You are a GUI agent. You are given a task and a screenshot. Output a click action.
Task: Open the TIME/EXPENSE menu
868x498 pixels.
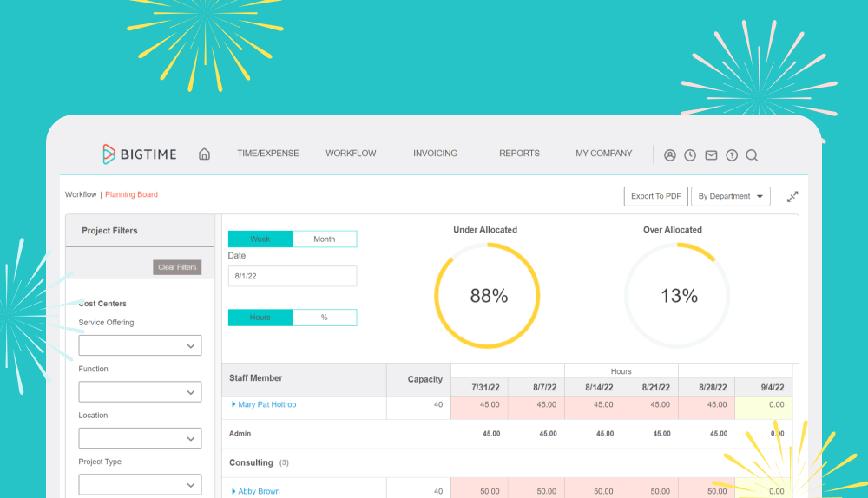[268, 154]
